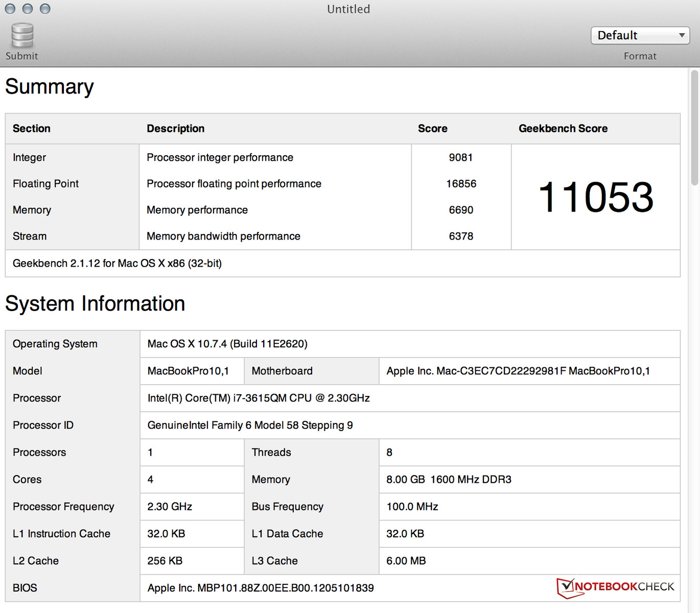The width and height of the screenshot is (700, 613).
Task: Click the Stream section label
Action: (30, 236)
